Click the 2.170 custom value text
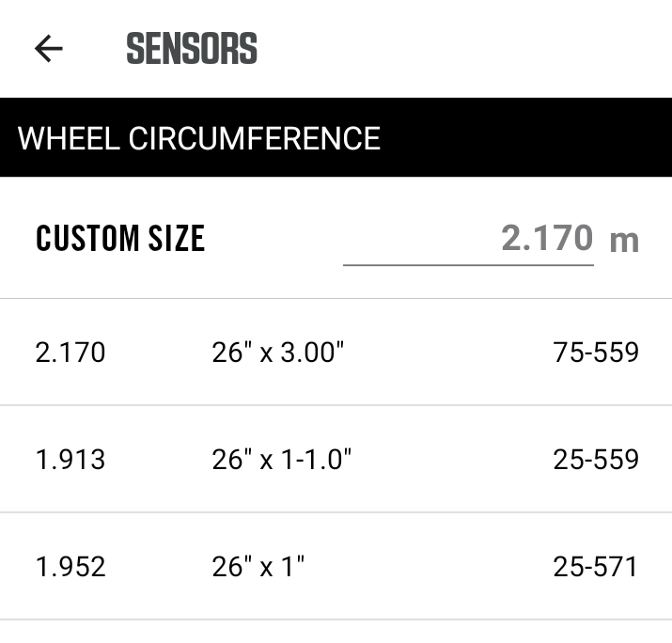Image resolution: width=672 pixels, height=643 pixels. [x=547, y=238]
